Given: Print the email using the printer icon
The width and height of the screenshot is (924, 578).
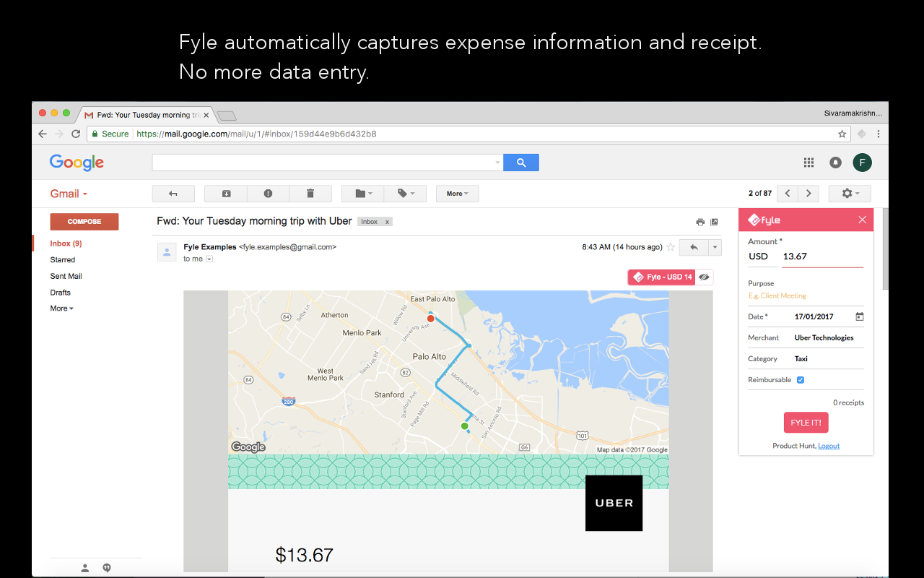Looking at the screenshot, I should coord(699,222).
